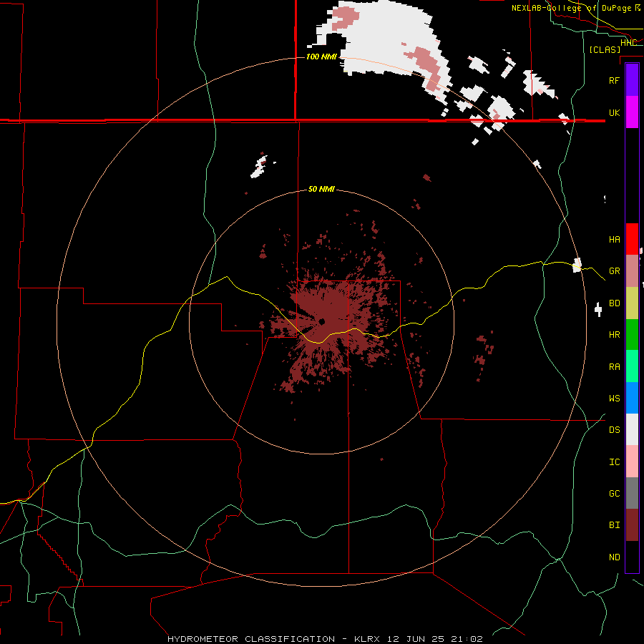
Task: Click the mint green RA legend swatch
Action: point(632,366)
